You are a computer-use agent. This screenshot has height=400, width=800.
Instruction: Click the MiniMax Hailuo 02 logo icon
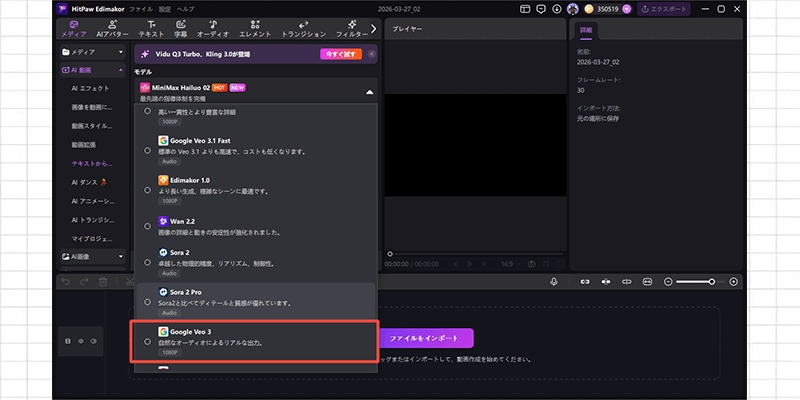coord(145,88)
